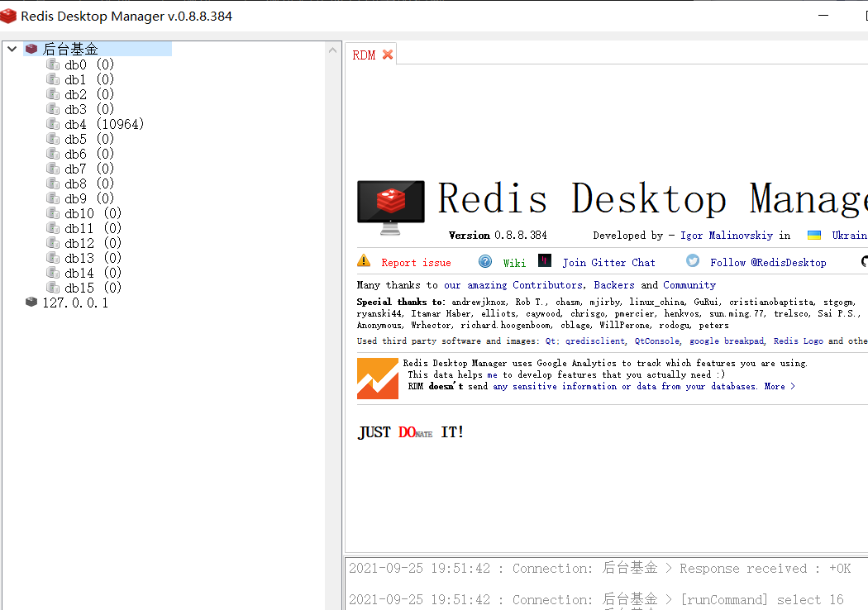Select db13 (0) row text
The height and width of the screenshot is (610, 868).
[x=93, y=259]
